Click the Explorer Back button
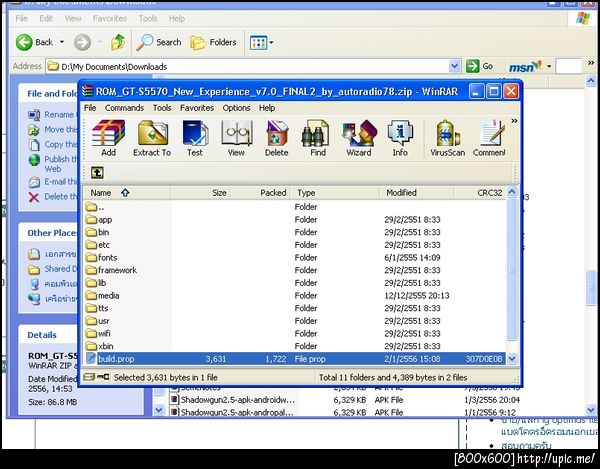Screen dimensions: 600x469 (x=34, y=42)
